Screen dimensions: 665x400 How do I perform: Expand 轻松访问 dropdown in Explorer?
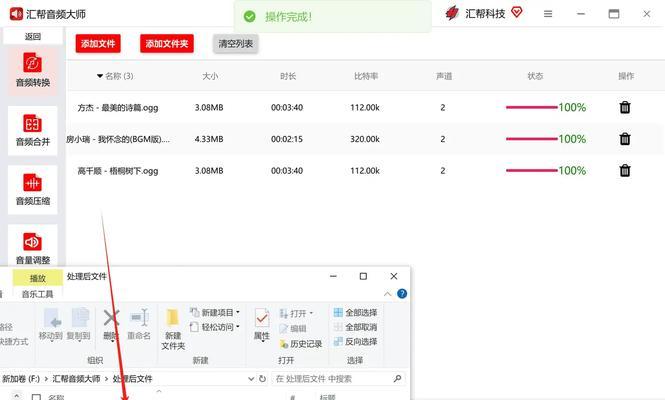[238, 327]
